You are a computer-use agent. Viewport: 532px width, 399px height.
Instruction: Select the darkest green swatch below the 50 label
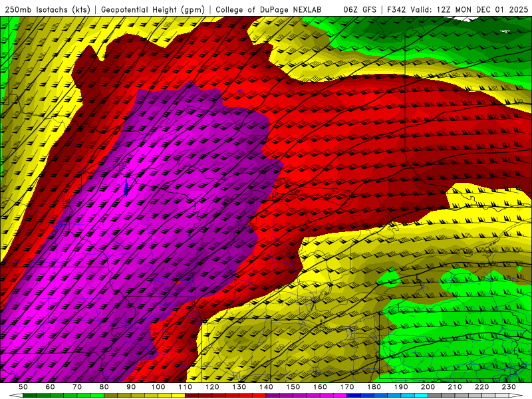29,396
